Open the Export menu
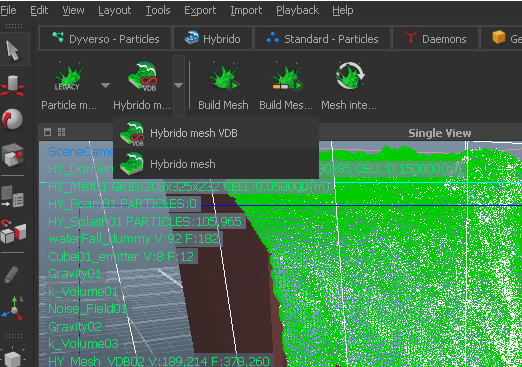This screenshot has width=522, height=367. [200, 11]
